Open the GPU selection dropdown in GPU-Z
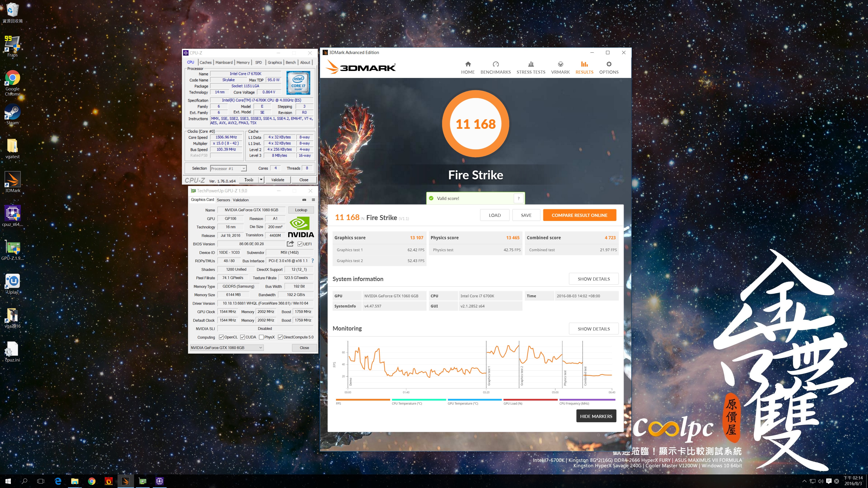Image resolution: width=868 pixels, height=488 pixels. click(x=226, y=347)
